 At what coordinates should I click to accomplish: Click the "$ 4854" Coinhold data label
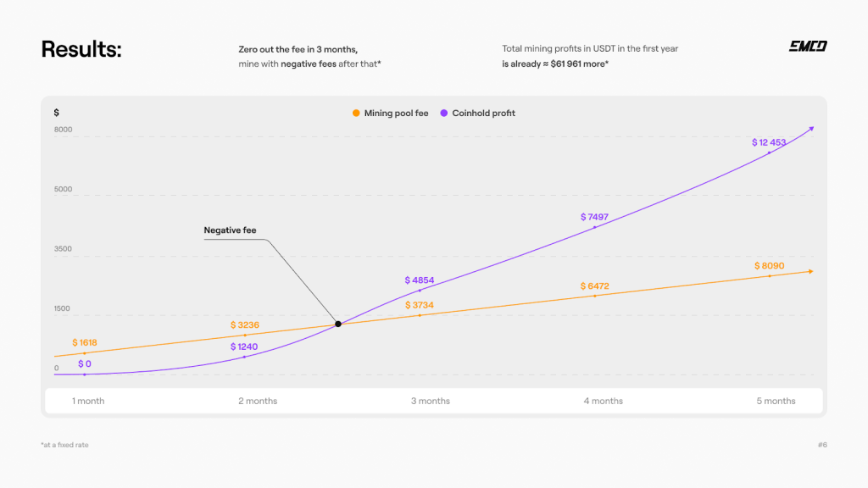420,280
